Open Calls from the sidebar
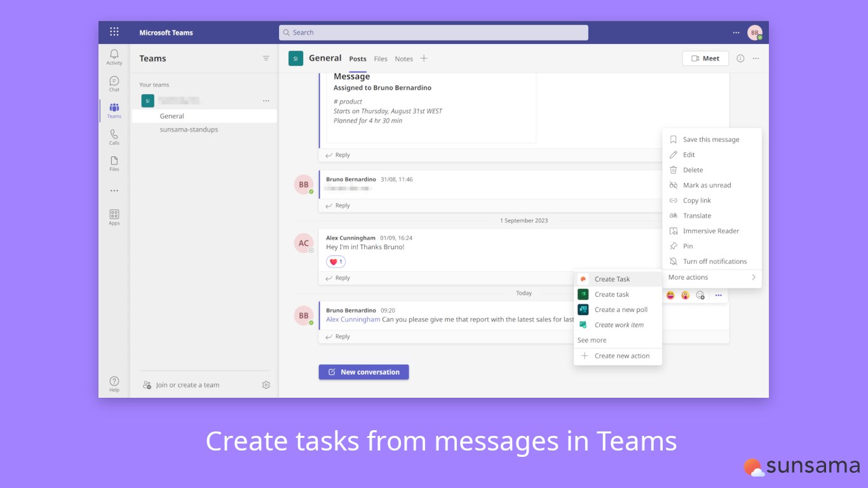Screen dimensions: 868x488 coord(114,137)
